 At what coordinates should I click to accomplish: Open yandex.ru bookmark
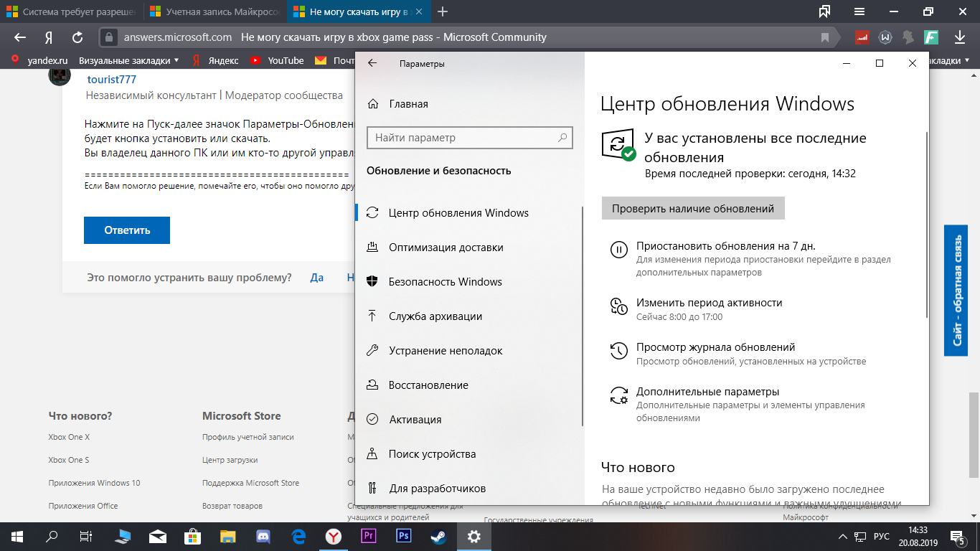[39, 61]
